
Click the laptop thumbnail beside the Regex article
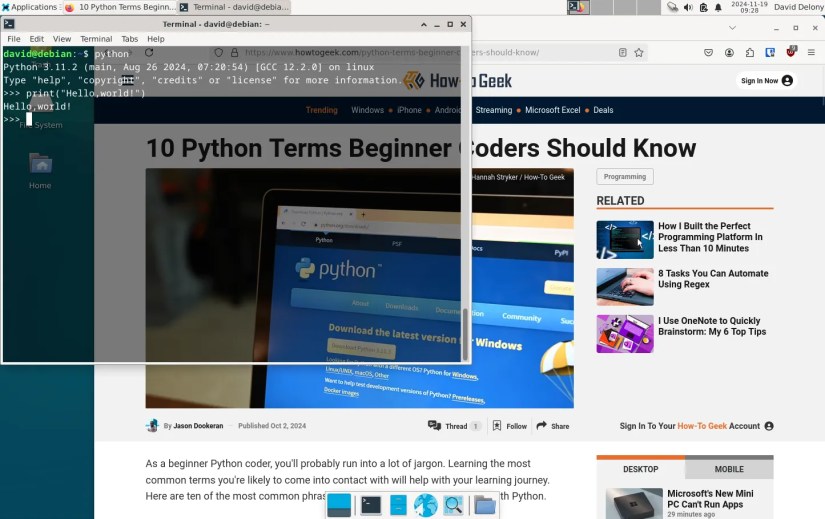625,287
